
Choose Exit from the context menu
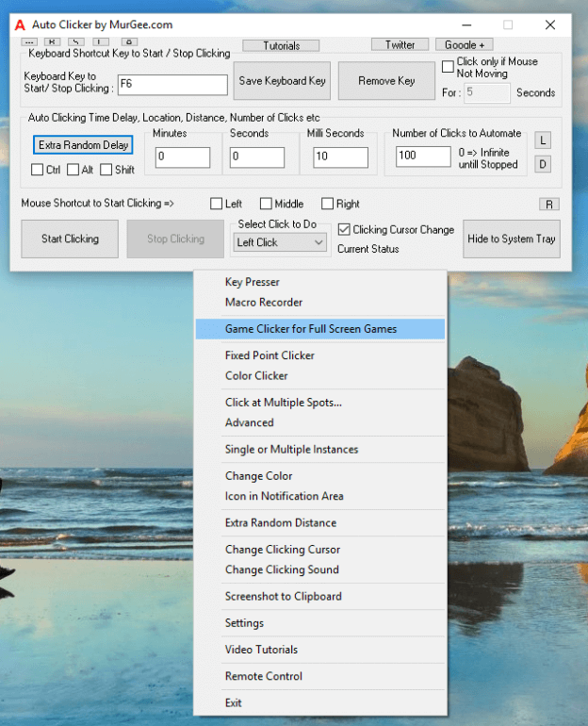point(320,703)
